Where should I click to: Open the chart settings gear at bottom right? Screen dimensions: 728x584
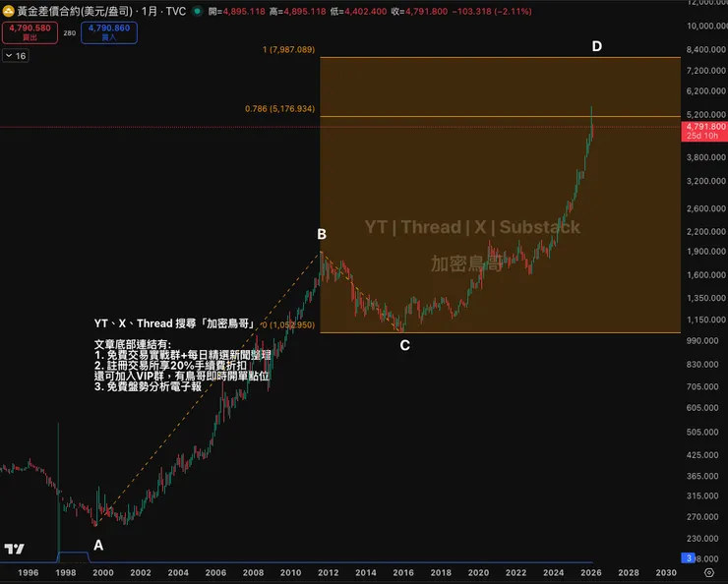(x=709, y=572)
